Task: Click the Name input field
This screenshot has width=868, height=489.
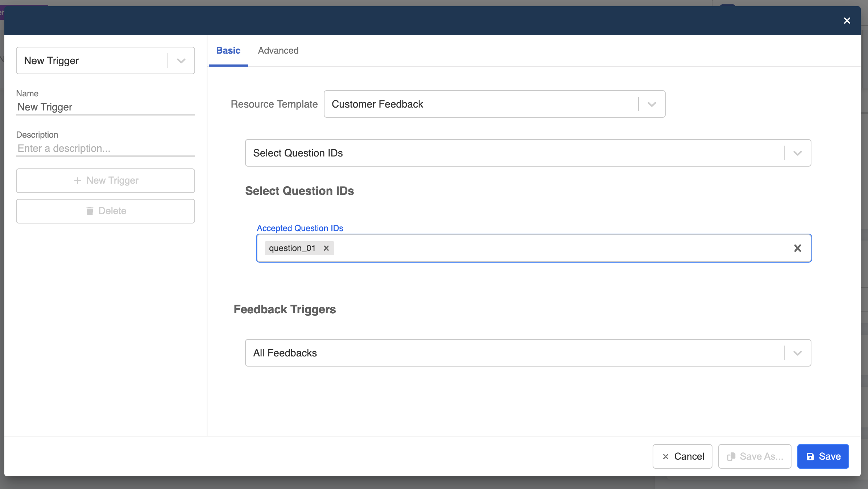Action: click(105, 107)
